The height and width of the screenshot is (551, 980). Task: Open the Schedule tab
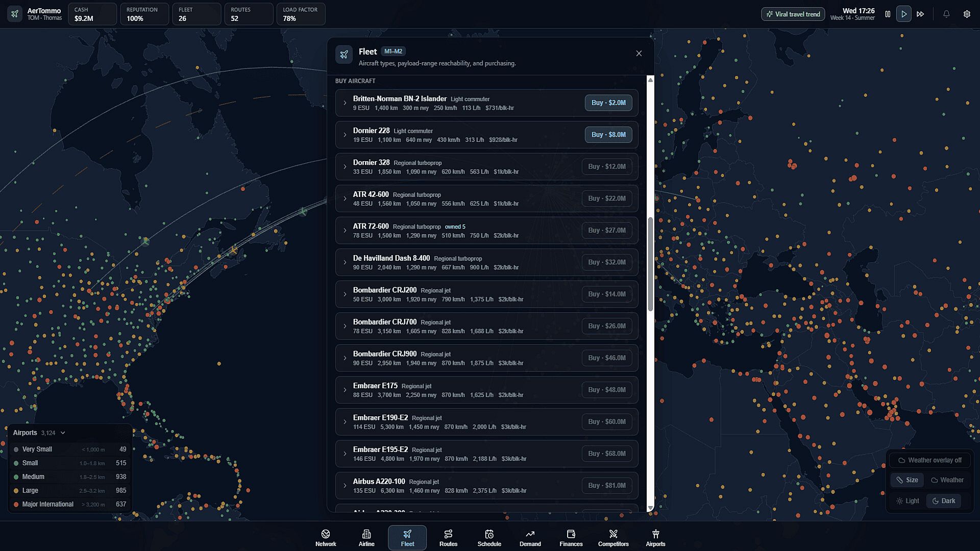tap(489, 538)
